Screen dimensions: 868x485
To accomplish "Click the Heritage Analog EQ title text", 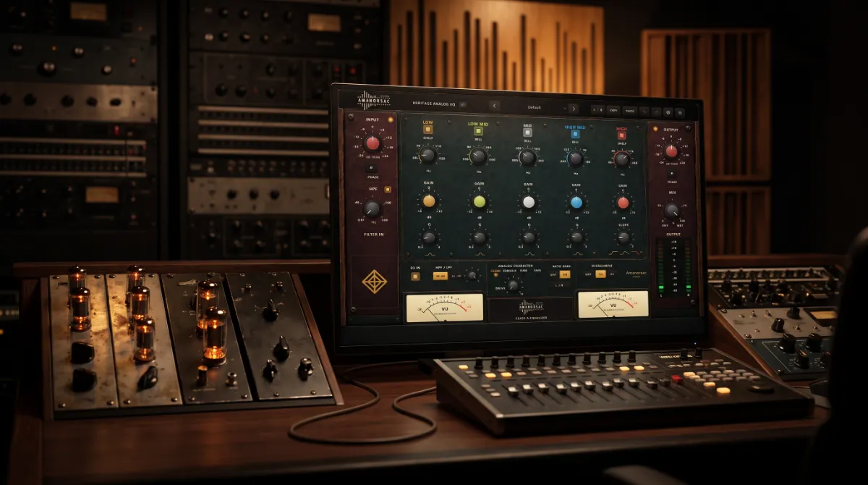I will (434, 104).
